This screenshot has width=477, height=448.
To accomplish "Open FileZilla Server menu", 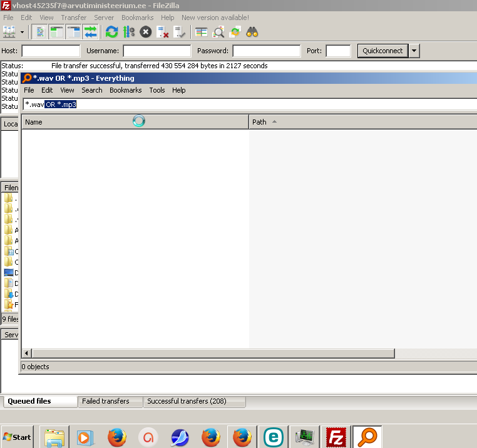I will click(104, 18).
